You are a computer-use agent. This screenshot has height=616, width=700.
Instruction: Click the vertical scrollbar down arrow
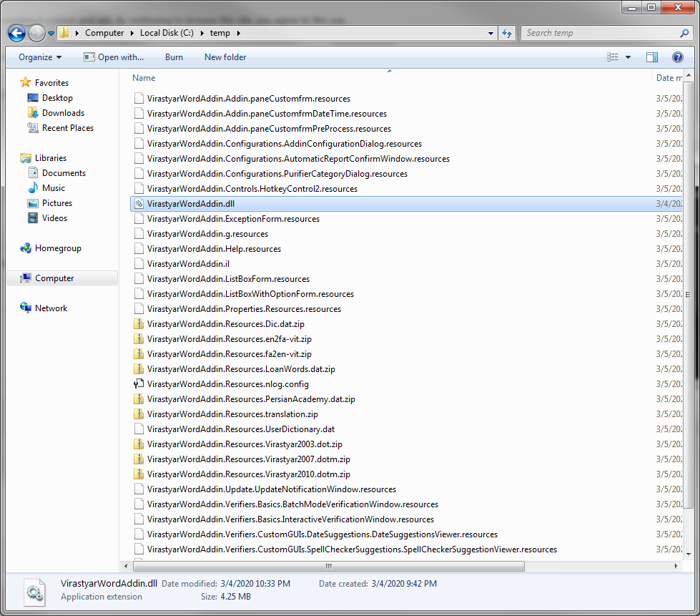click(x=688, y=554)
